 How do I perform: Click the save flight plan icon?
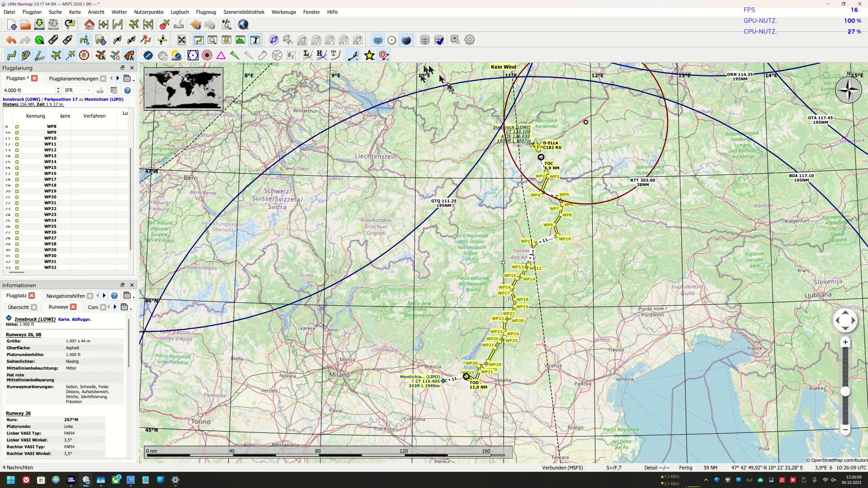(39, 24)
